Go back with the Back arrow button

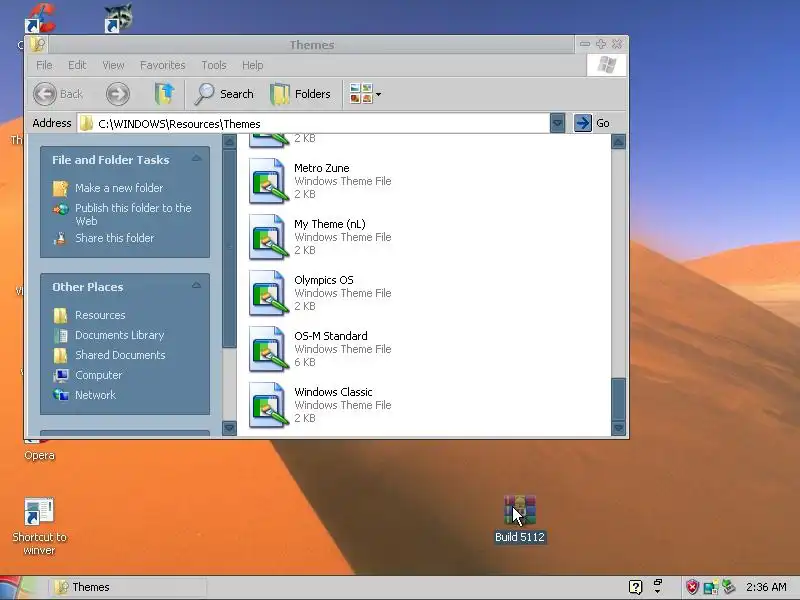click(57, 94)
